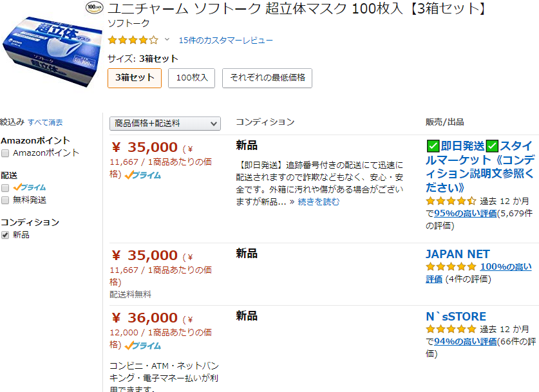Select the 3箱セット size option
This screenshot has width=539, height=392.
point(135,78)
